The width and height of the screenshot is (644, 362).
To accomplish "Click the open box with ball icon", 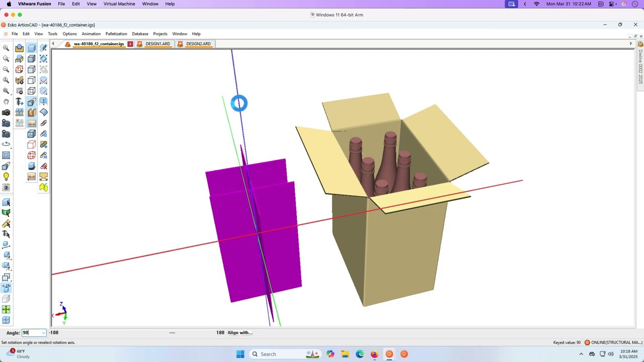I will coord(19,48).
